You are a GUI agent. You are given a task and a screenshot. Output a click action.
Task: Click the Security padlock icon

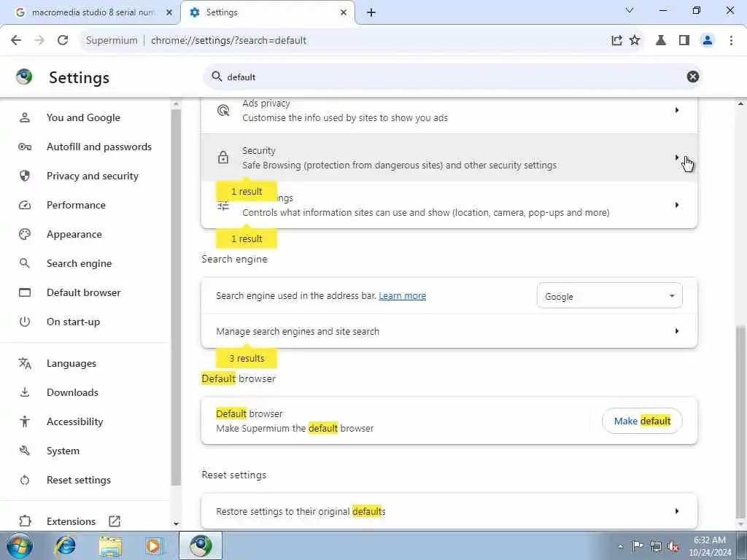coord(223,157)
